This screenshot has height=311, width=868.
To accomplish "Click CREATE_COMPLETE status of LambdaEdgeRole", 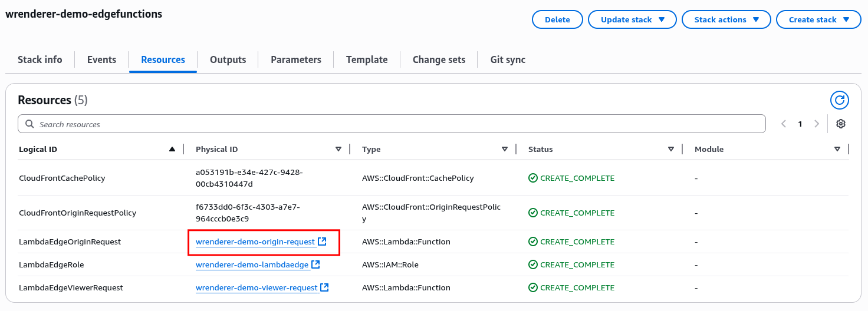I will [571, 264].
